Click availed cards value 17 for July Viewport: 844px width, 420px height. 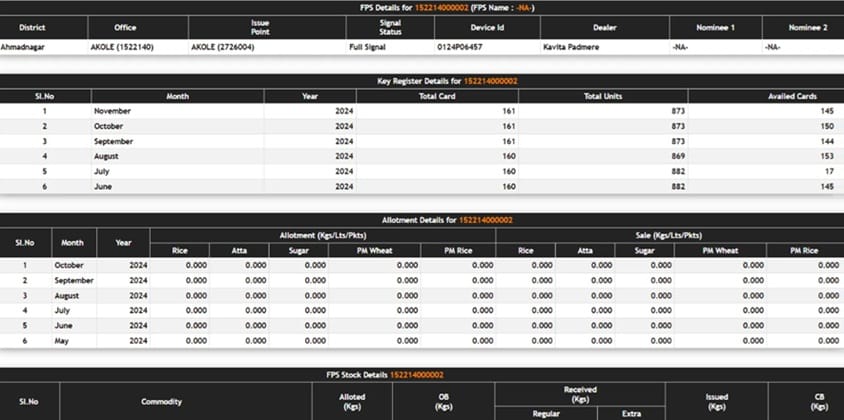point(829,171)
